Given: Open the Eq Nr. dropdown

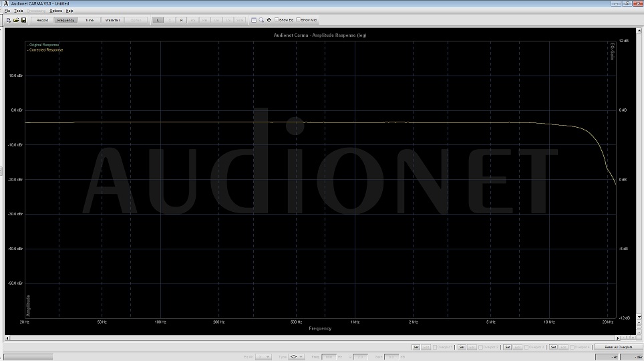Looking at the screenshot, I should [x=263, y=357].
